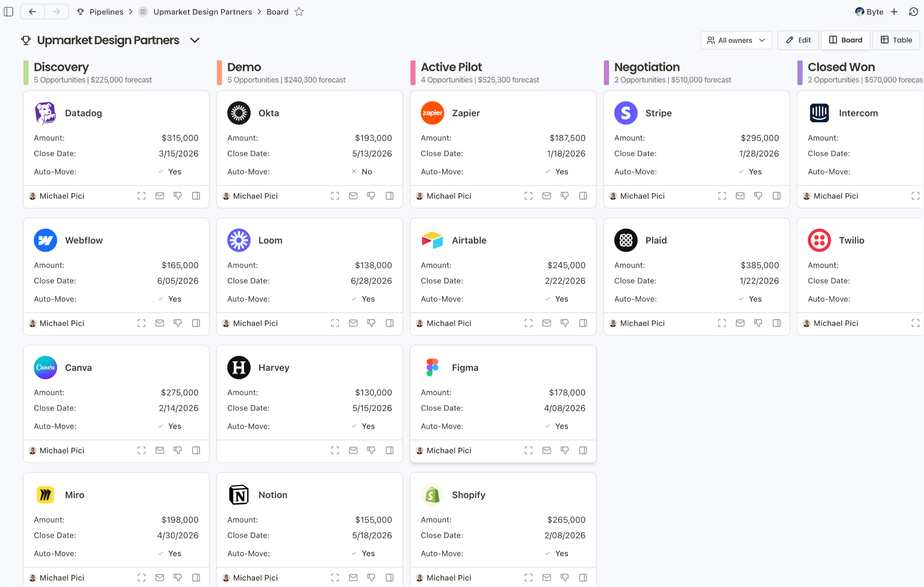Click the pink Active Pilot color bar
Screen dimensions: 924x587
[x=413, y=73]
